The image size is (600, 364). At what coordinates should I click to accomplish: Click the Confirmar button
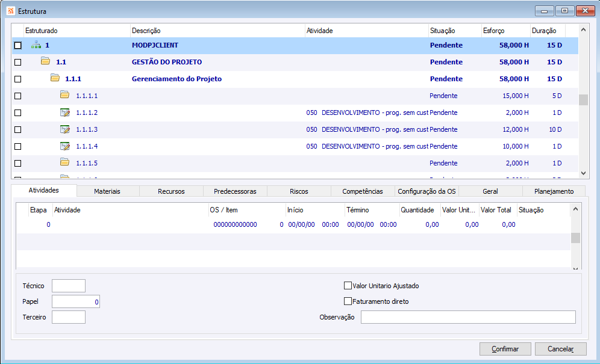(505, 349)
